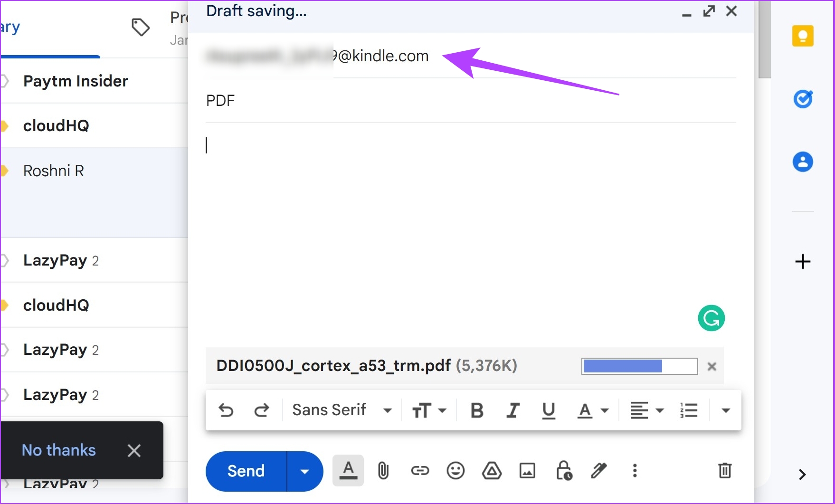Viewport: 835px width, 504px height.
Task: Toggle bold text formatting
Action: coord(477,410)
